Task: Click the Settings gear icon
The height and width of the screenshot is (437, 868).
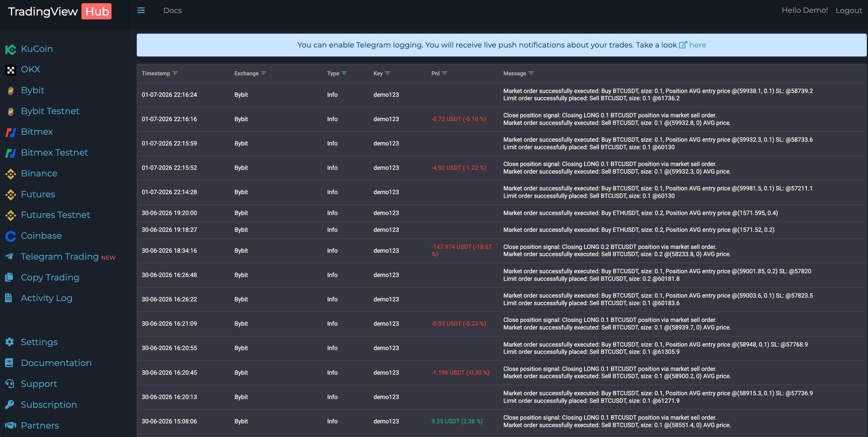Action: [10, 342]
